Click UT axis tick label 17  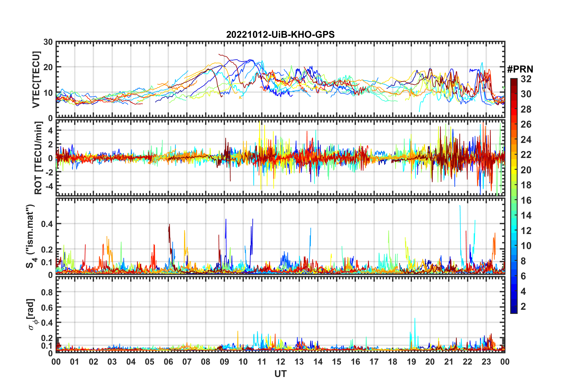pos(374,362)
